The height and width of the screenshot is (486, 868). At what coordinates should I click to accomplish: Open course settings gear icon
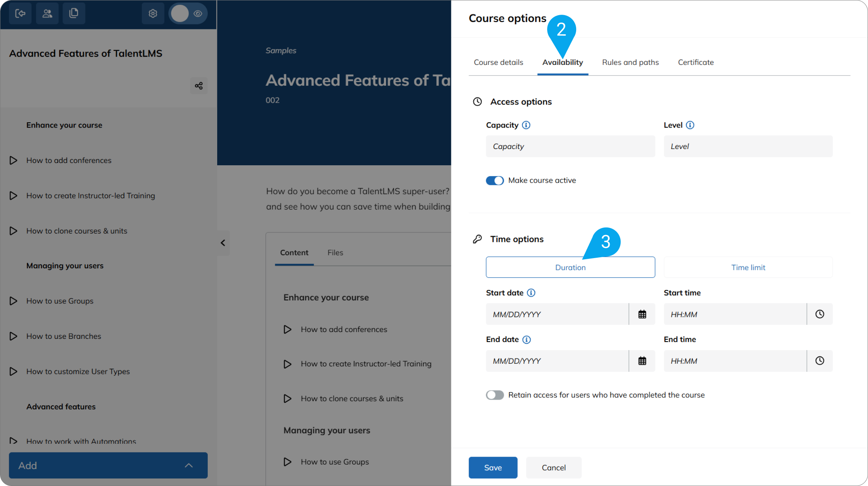[153, 14]
